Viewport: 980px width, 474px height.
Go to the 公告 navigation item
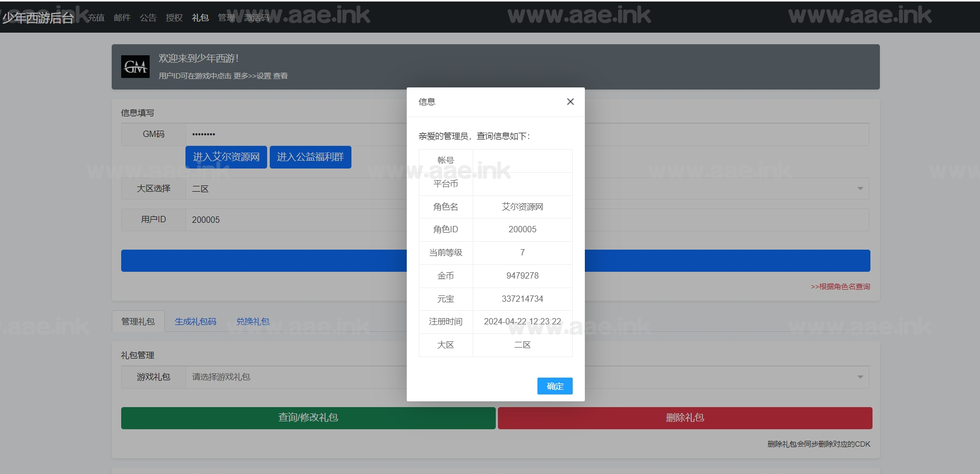coord(148,17)
